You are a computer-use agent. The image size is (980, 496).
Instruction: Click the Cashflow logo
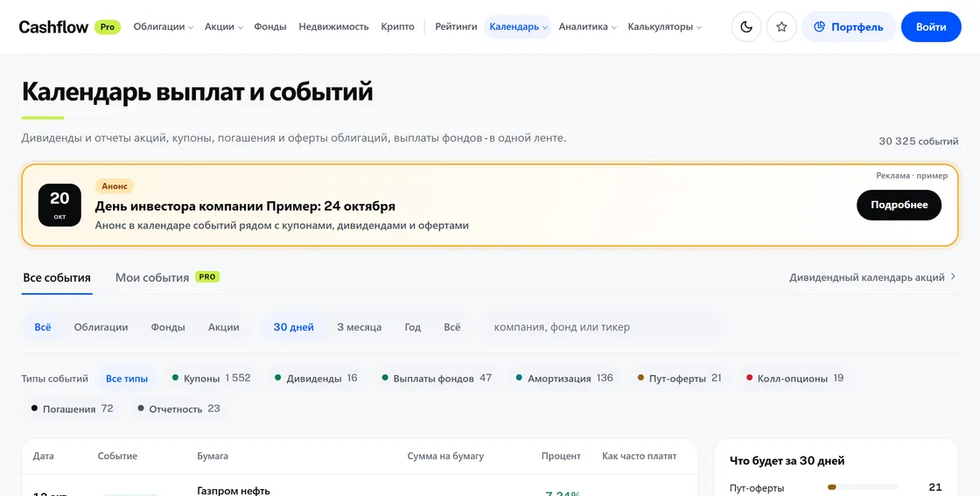coord(53,27)
